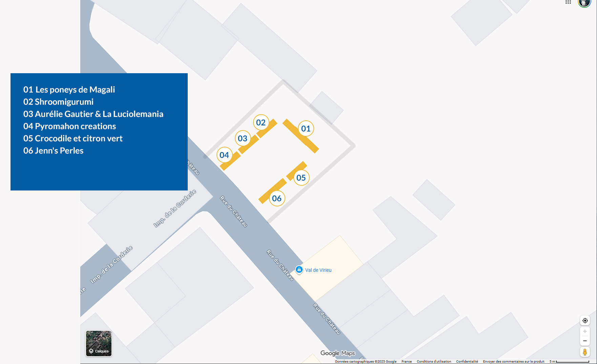Click the Val de Virieu shop pin

[x=299, y=269]
